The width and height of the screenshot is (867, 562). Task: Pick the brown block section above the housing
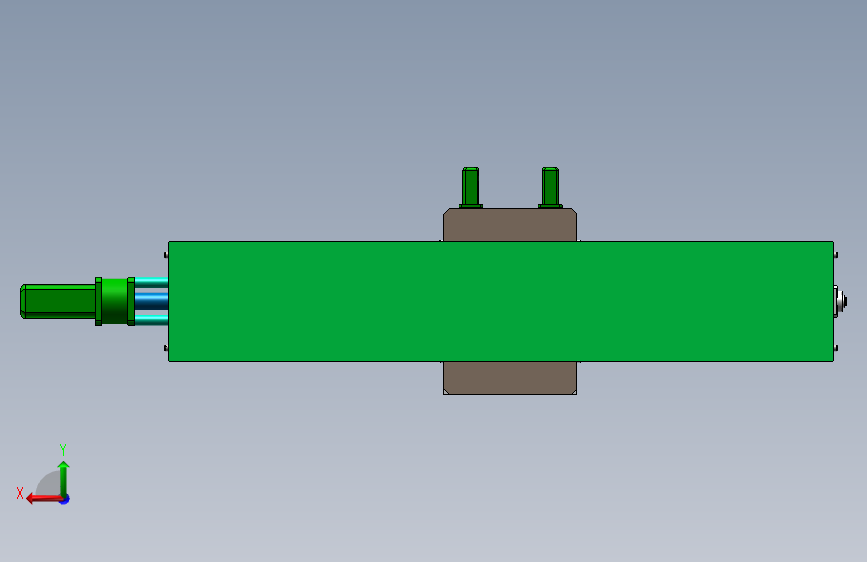click(x=510, y=225)
